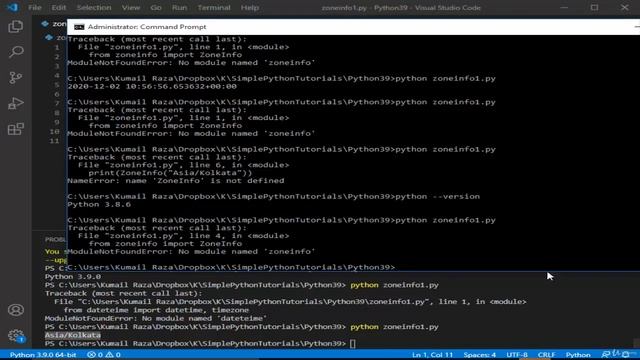Open the Manage gear icon
640x360 pixels.
[16, 336]
